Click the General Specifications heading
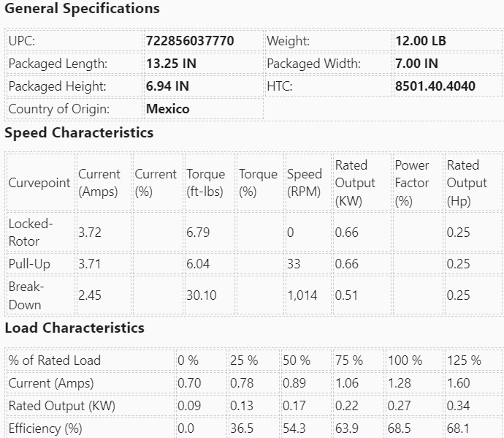Image resolution: width=504 pixels, height=438 pixels. 82,10
